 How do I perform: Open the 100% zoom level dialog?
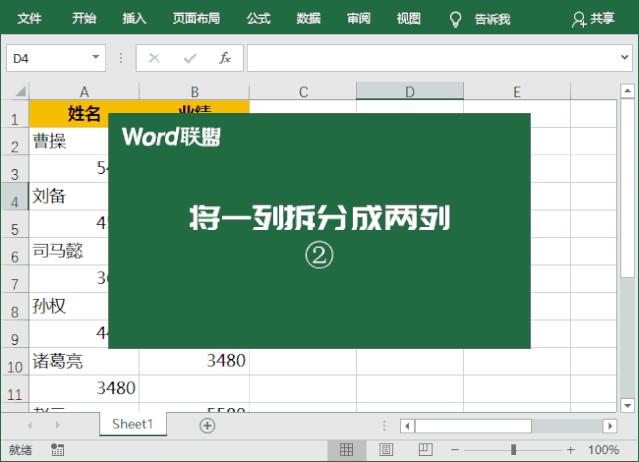(x=603, y=450)
